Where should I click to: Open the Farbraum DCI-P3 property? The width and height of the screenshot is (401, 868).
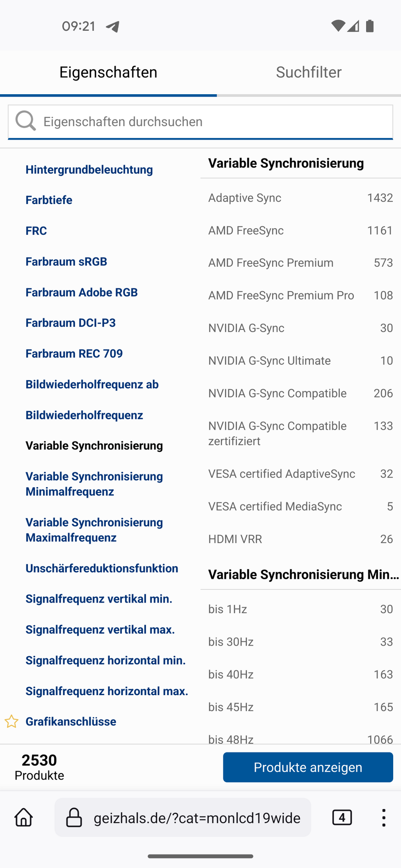click(x=71, y=323)
